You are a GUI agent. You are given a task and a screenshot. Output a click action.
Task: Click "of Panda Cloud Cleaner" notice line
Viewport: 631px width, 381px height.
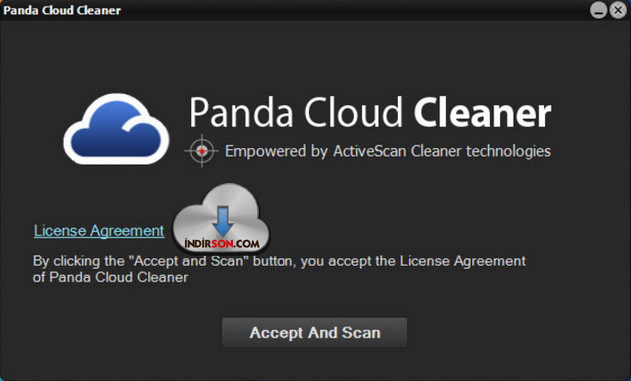(110, 277)
